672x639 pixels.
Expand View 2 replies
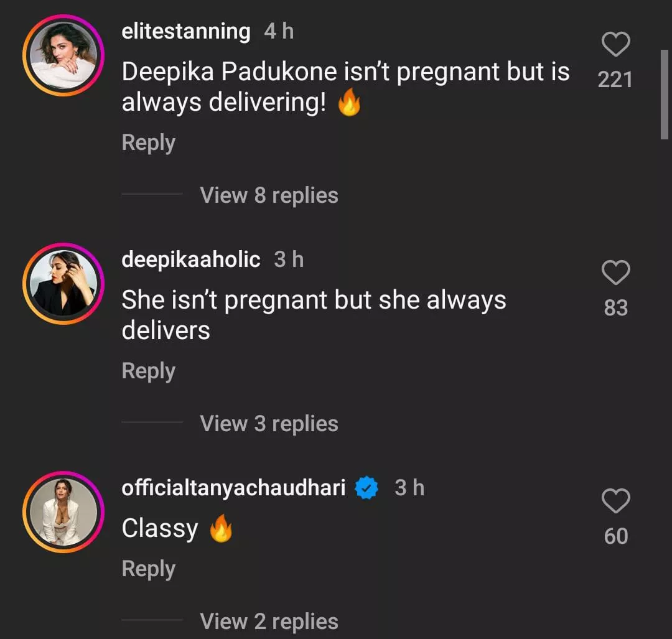coord(269,621)
